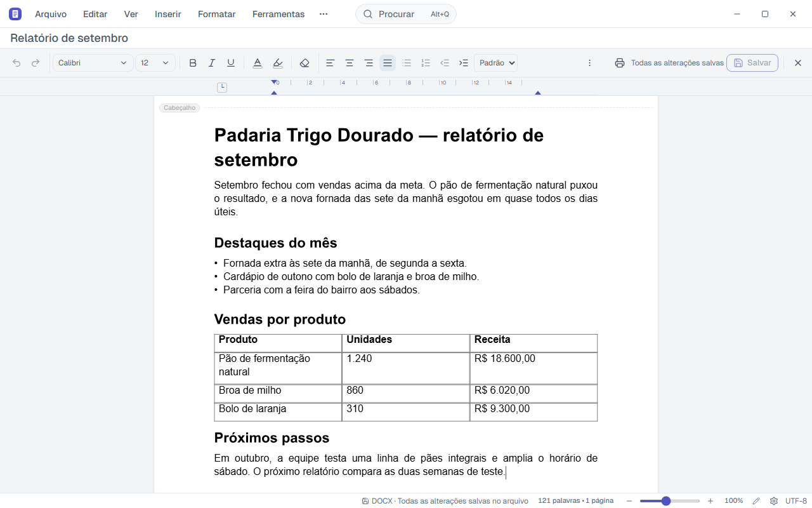This screenshot has width=812, height=508.
Task: Redo the last action
Action: pyautogui.click(x=36, y=63)
